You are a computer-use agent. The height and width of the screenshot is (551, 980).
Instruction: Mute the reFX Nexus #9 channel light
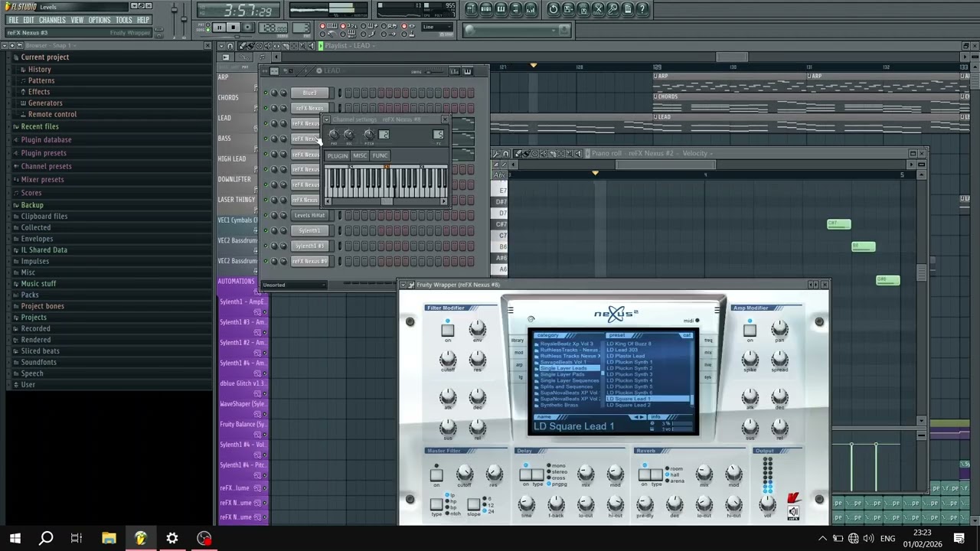(x=266, y=261)
